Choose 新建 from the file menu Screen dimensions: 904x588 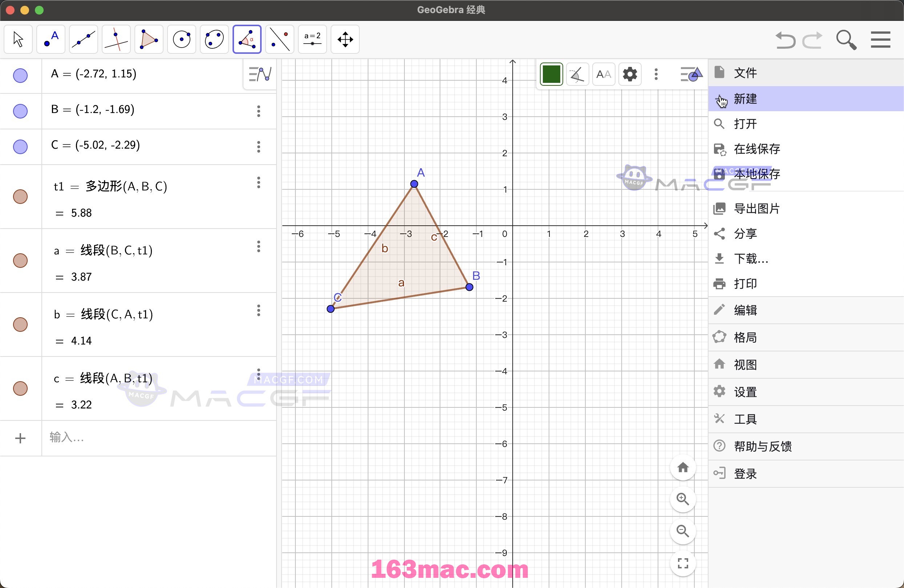pos(806,99)
